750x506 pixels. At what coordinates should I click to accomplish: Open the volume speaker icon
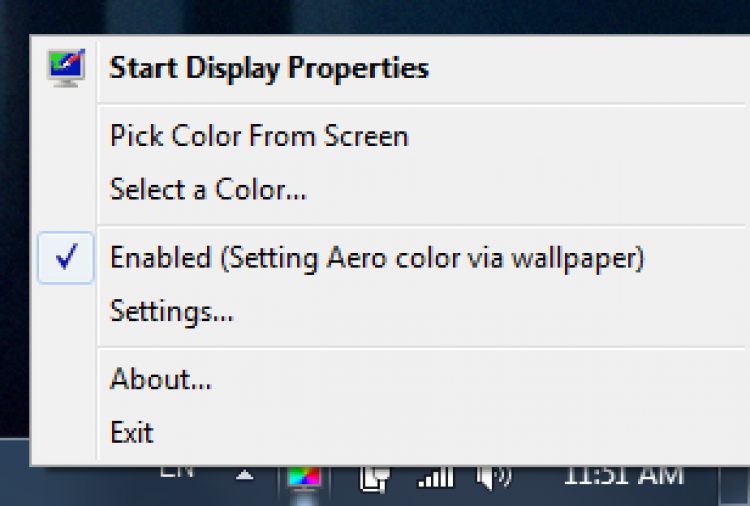(x=494, y=476)
